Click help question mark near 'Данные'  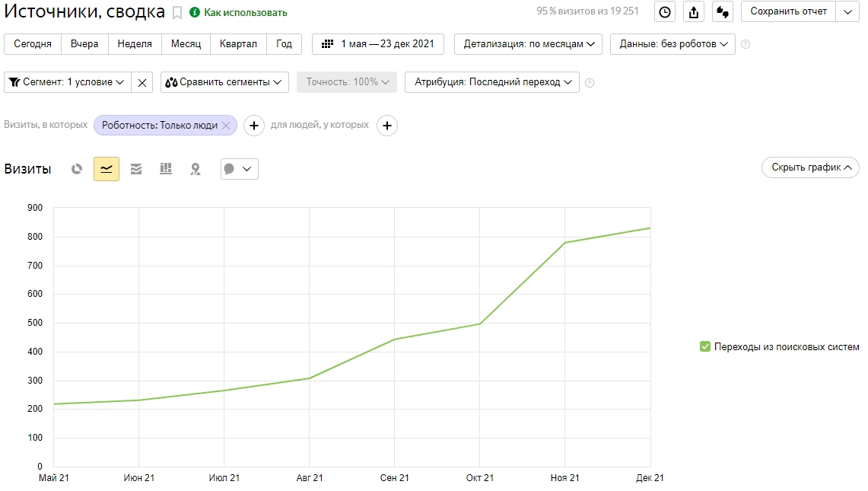pos(746,44)
